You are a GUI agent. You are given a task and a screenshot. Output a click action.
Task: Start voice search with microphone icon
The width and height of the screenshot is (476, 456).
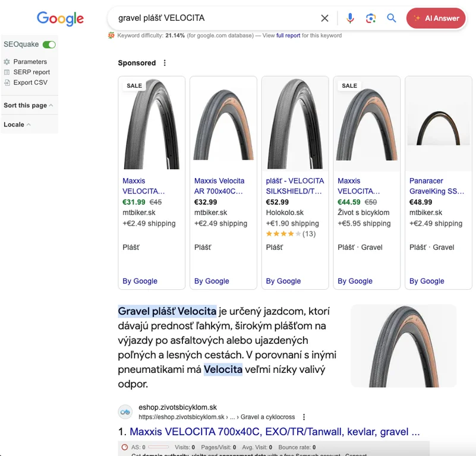point(350,18)
